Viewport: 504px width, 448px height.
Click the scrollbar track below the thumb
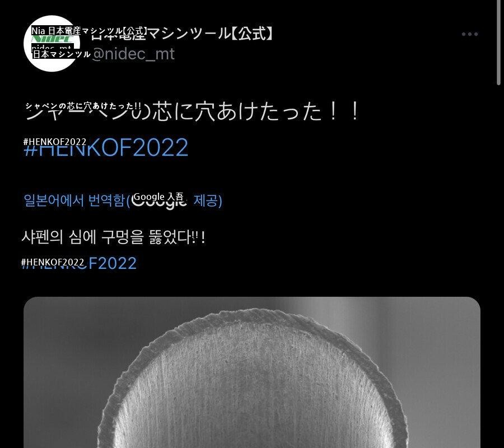(x=498, y=267)
